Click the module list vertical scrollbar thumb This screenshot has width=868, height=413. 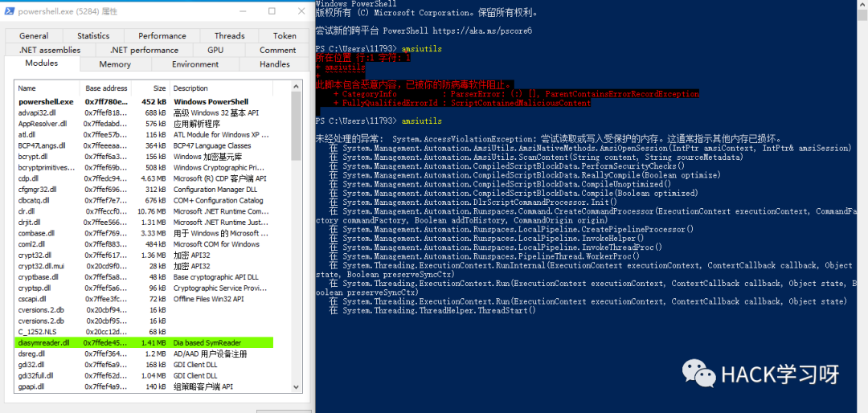coord(296,126)
